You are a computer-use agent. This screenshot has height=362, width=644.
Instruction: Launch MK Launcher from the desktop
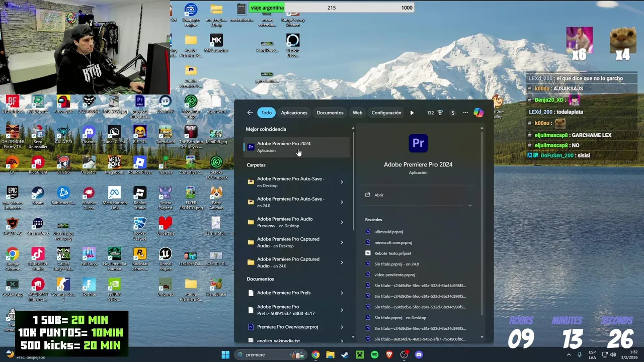(x=216, y=43)
